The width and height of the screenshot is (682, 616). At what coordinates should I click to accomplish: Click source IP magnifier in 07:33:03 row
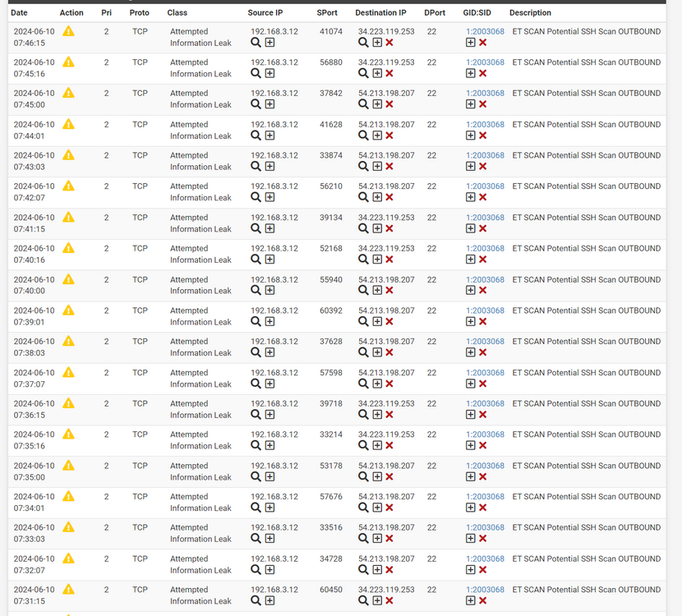point(256,539)
